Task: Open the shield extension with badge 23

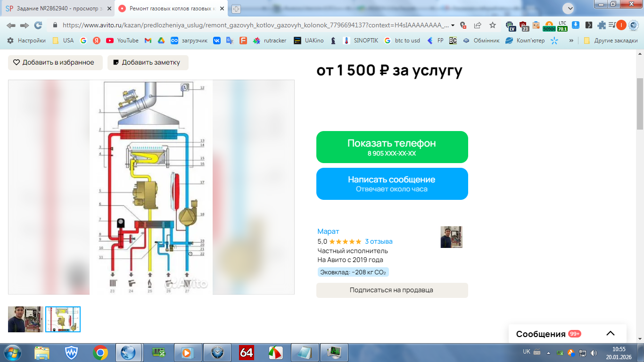Action: (x=523, y=25)
